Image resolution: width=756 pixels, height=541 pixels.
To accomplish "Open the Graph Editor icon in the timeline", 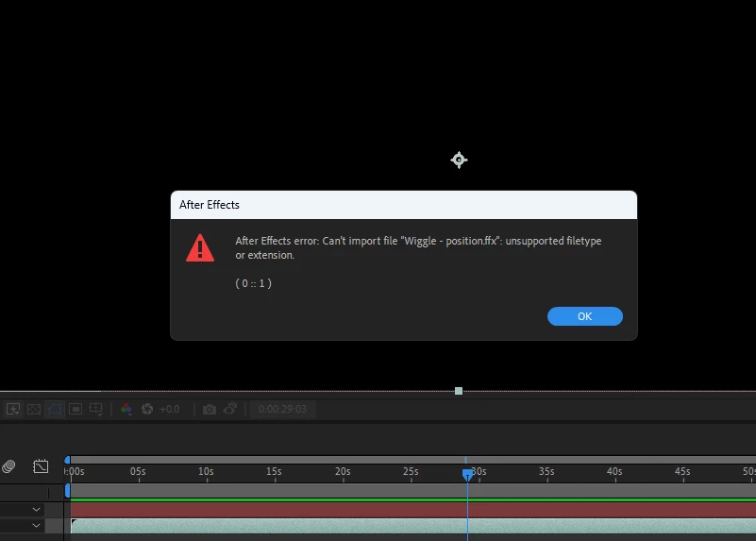I will point(41,466).
